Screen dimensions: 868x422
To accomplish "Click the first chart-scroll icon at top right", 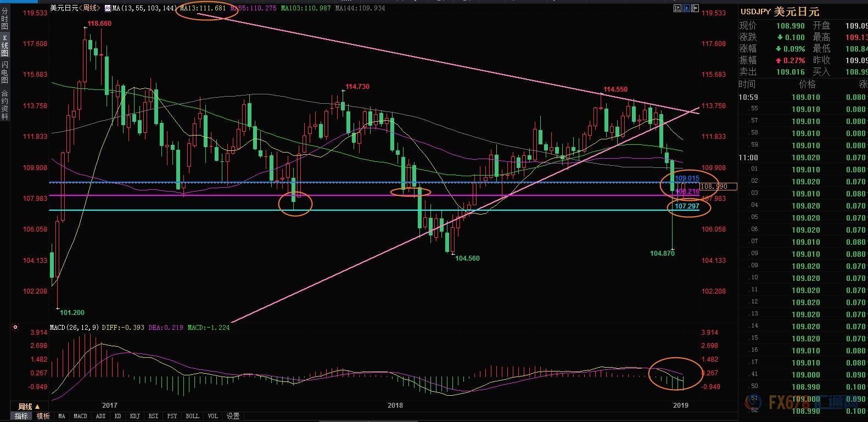I will (x=677, y=8).
